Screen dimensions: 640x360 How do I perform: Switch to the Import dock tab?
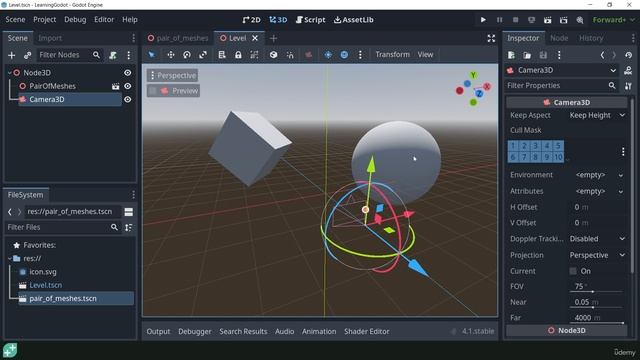[50, 38]
